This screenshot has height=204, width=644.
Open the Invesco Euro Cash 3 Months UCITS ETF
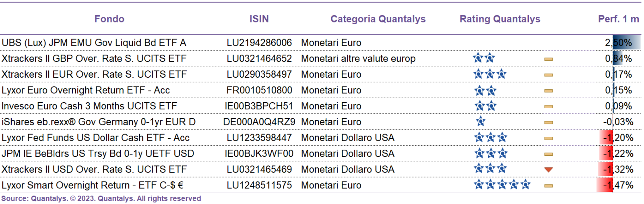89,106
